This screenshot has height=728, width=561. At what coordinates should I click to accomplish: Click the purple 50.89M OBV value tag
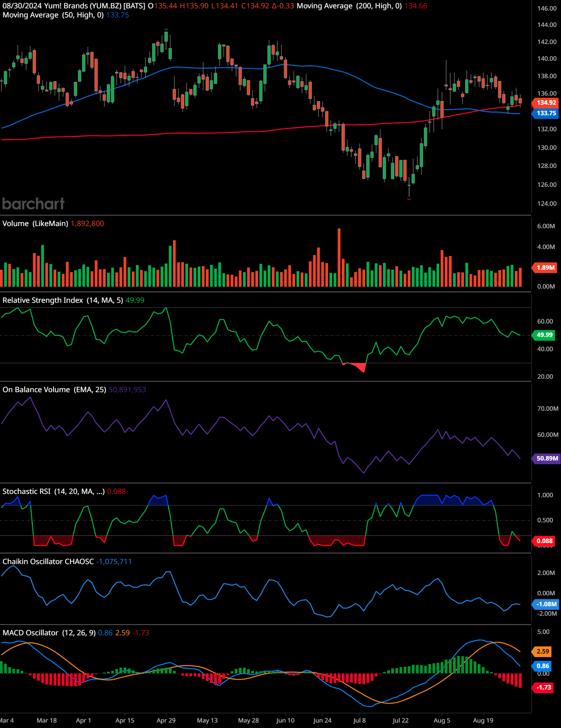pos(546,458)
